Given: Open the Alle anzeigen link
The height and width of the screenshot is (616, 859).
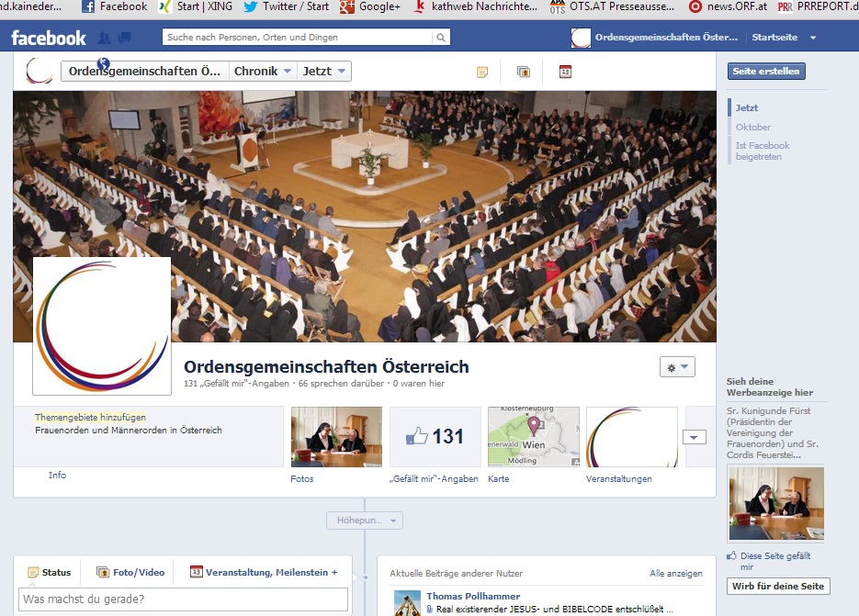Looking at the screenshot, I should [x=675, y=574].
